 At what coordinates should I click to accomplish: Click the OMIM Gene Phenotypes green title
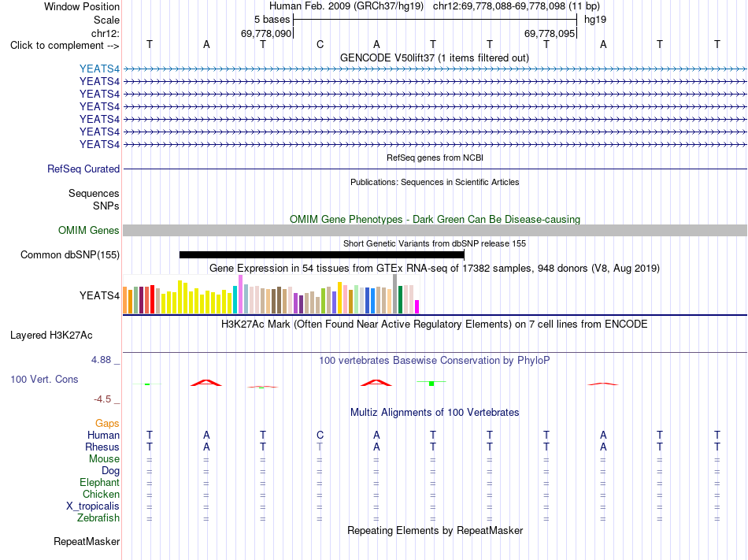click(x=435, y=220)
